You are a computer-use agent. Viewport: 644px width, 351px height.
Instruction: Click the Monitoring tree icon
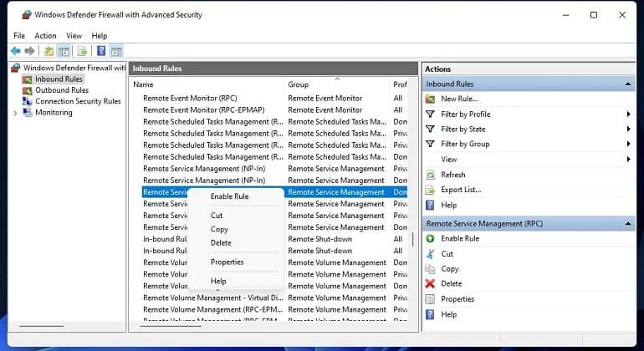[x=27, y=113]
